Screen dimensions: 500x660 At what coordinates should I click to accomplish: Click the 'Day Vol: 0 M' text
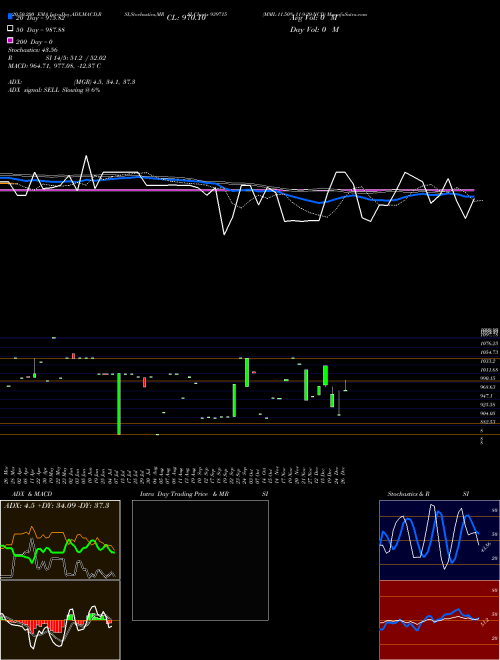coord(314,30)
